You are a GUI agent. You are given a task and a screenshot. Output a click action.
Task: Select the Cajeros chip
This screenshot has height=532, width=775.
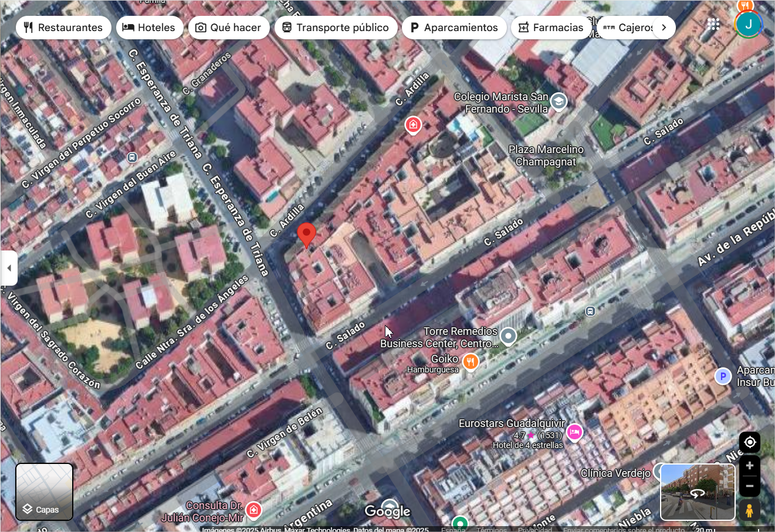628,28
